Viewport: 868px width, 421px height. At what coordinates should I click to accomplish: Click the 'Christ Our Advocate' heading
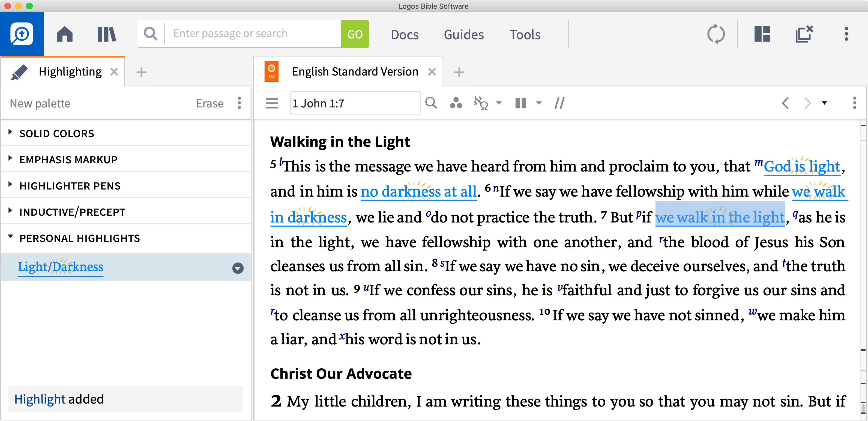click(x=341, y=374)
